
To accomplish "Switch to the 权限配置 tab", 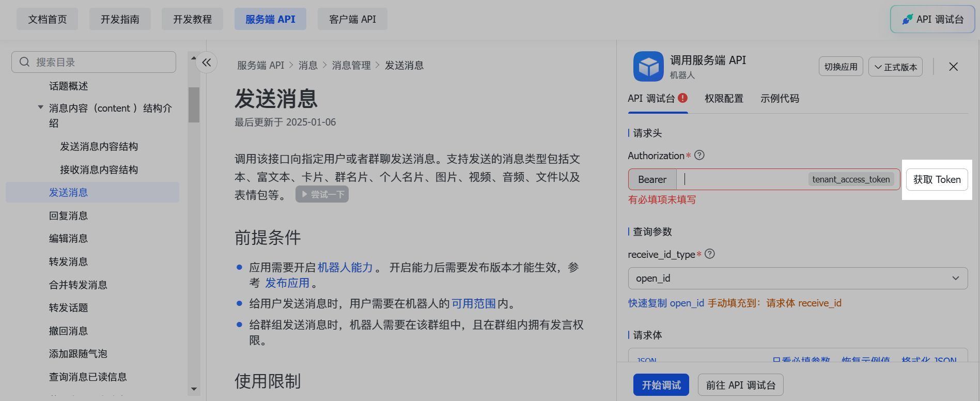I will pos(723,98).
